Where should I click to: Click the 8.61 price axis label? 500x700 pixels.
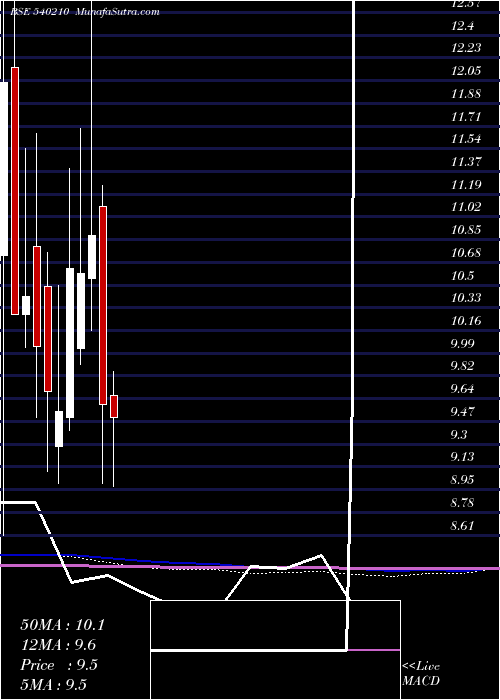[x=463, y=526]
